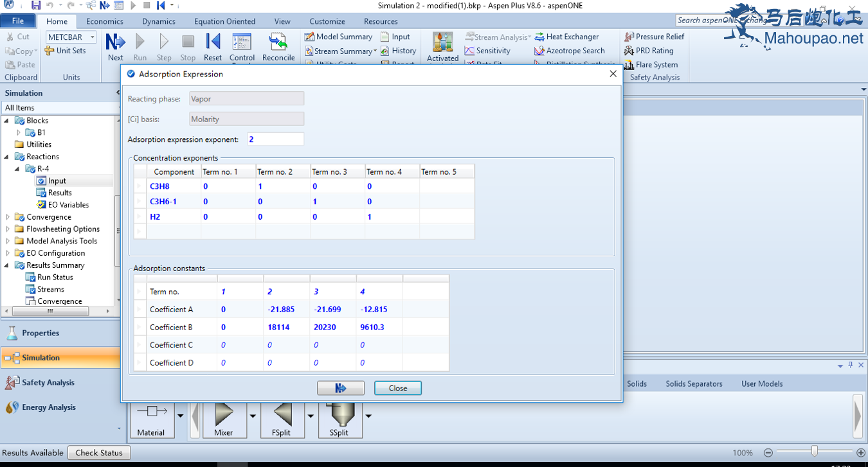Viewport: 868px width, 467px height.
Task: Click the Next arrow button in the dialog
Action: (x=341, y=388)
